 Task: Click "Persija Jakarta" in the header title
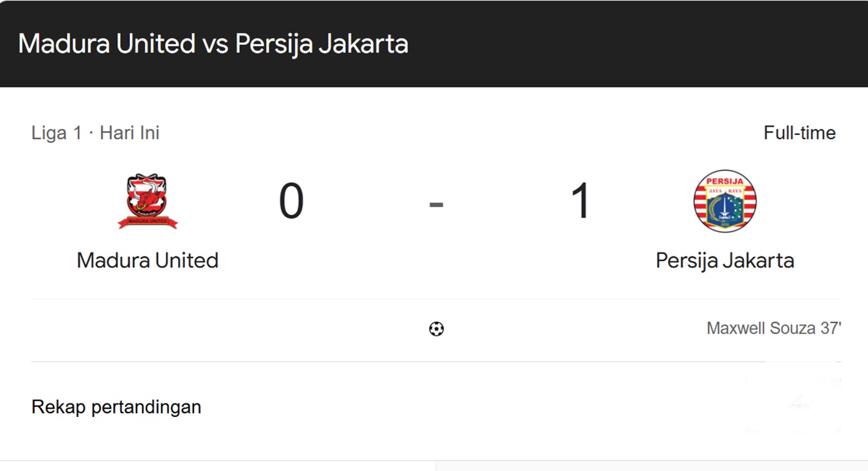(x=321, y=44)
